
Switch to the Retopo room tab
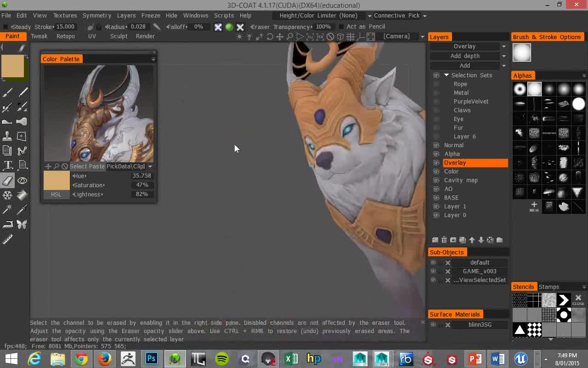(x=66, y=36)
